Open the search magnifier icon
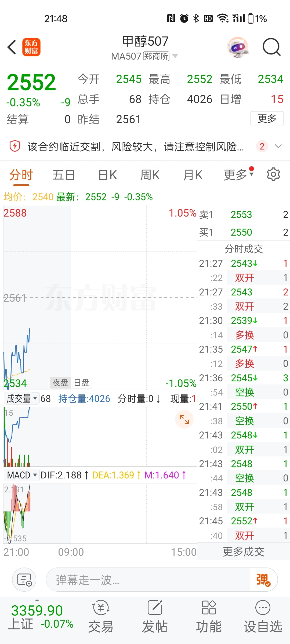The width and height of the screenshot is (290, 644). [271, 47]
